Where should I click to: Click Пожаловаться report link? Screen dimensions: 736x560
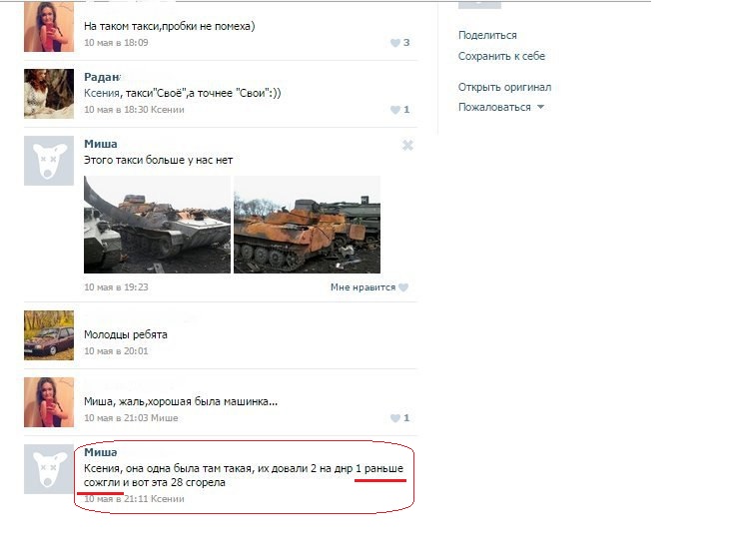(494, 107)
